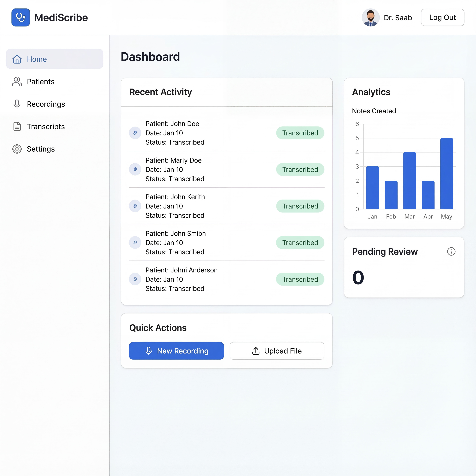Click the info icon beside Pending Review
The width and height of the screenshot is (476, 476).
coord(451,252)
